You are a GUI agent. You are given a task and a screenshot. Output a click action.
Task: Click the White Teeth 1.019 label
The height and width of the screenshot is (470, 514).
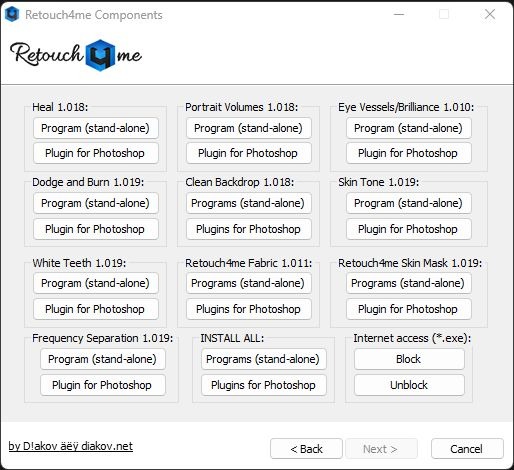click(79, 263)
